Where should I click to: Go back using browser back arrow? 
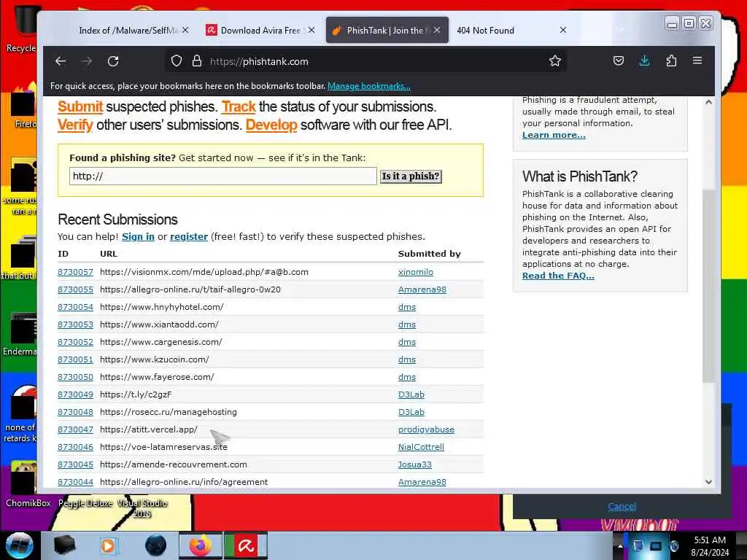[61, 61]
